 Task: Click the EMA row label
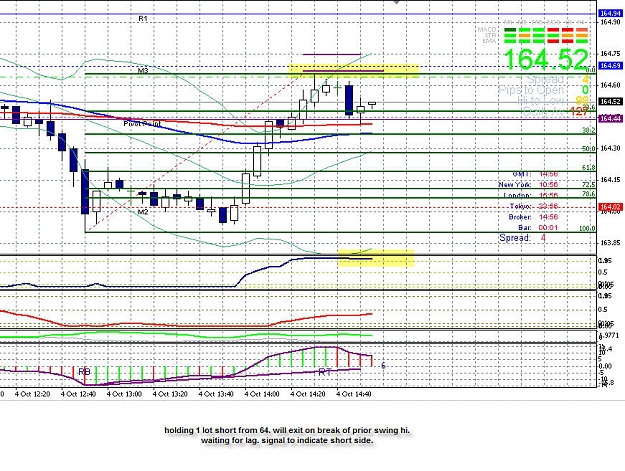pos(490,41)
